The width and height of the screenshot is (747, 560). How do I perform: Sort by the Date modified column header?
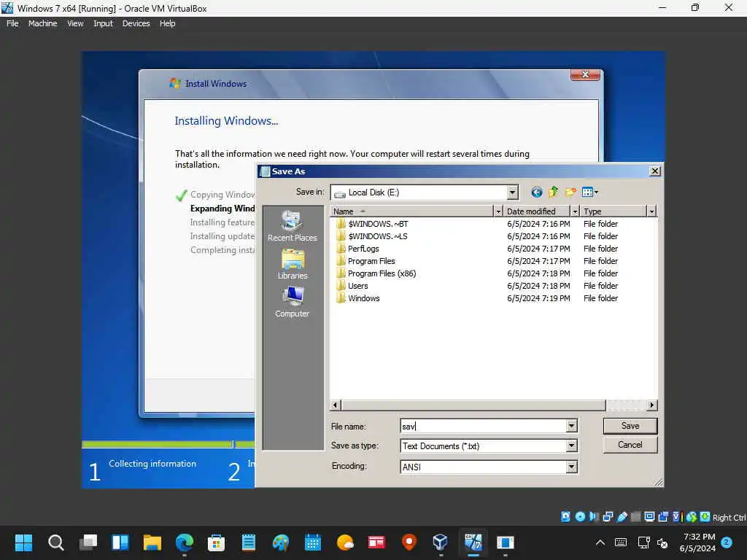[x=537, y=211]
